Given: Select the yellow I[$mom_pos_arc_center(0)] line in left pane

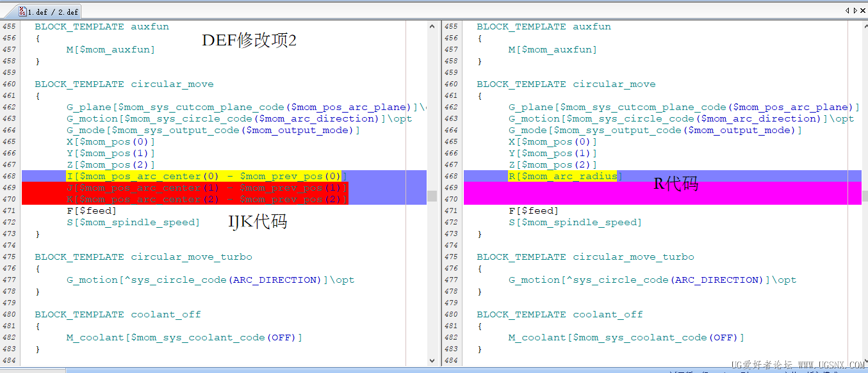Looking at the screenshot, I should pos(207,176).
